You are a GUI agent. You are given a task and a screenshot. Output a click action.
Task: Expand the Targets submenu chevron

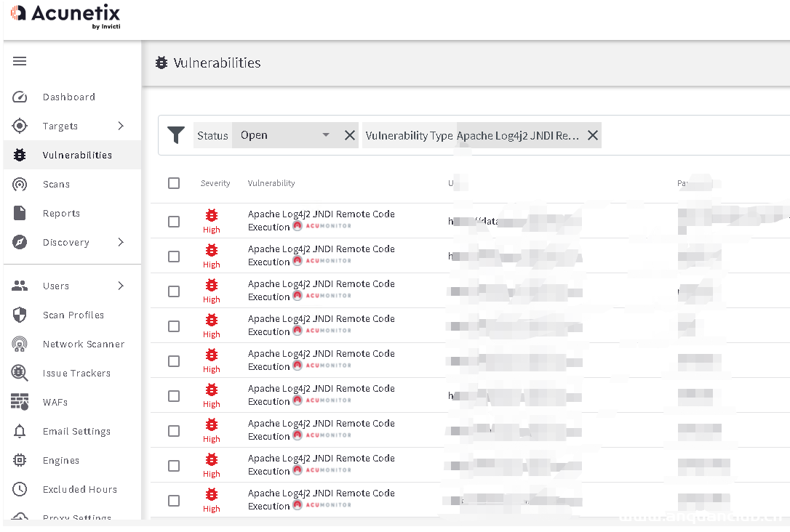(x=121, y=126)
